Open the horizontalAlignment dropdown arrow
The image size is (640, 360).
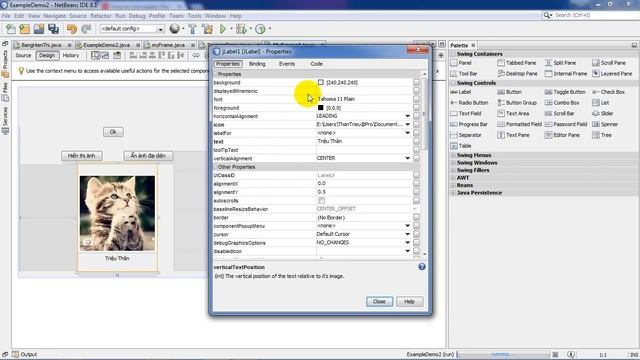[x=407, y=116]
